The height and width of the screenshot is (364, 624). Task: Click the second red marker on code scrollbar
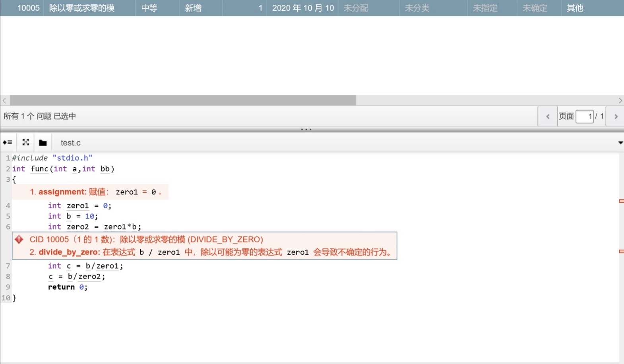[621, 251]
